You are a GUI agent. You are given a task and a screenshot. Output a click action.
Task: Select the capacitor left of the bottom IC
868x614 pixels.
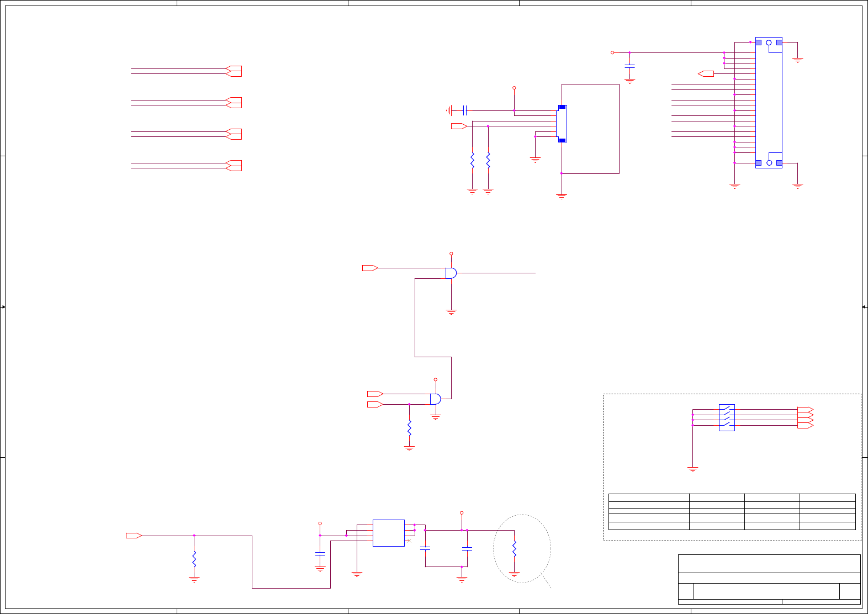[320, 553]
